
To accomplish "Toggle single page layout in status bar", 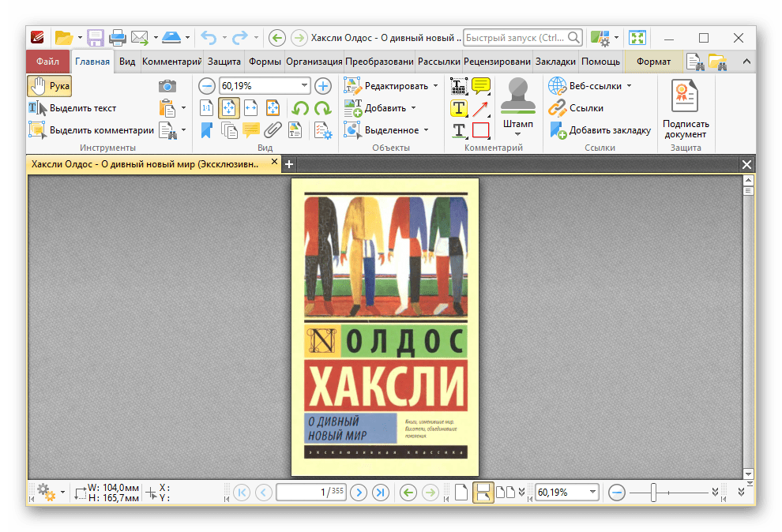I will (x=461, y=493).
